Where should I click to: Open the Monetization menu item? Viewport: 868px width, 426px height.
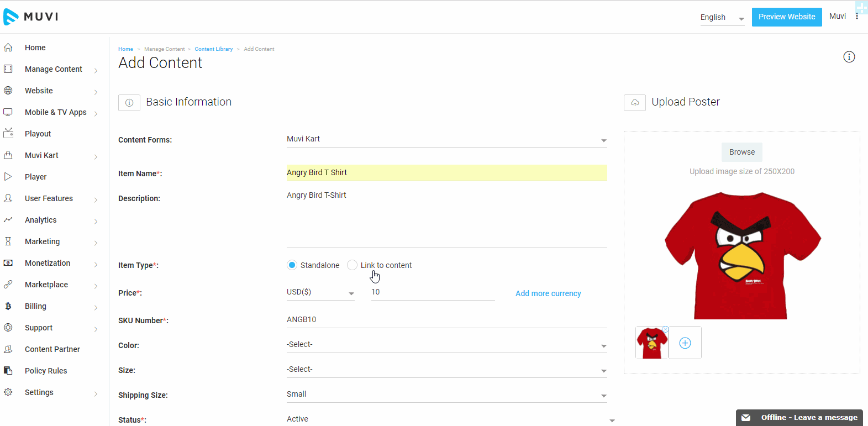[48, 263]
